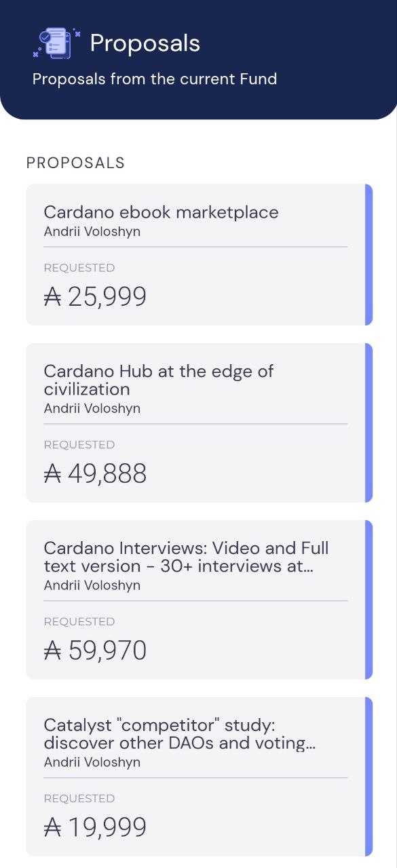Viewport: 397px width, 868px height.
Task: Open the Cardano Interviews video proposal
Action: tap(200, 599)
